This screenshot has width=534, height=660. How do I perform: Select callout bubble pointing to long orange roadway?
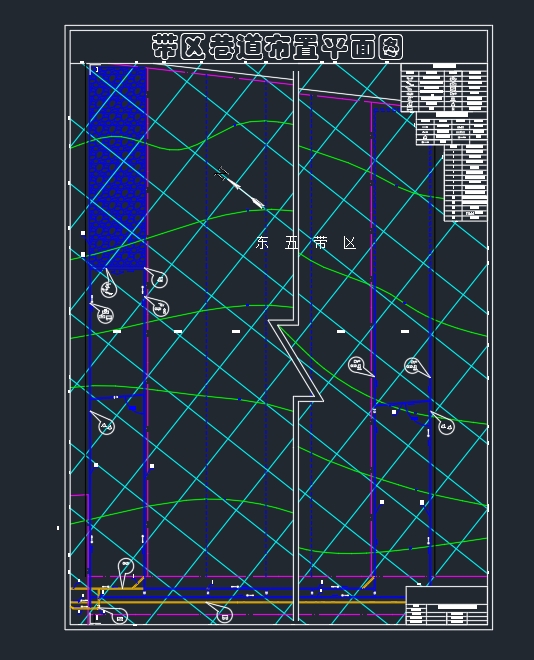pyautogui.click(x=220, y=612)
